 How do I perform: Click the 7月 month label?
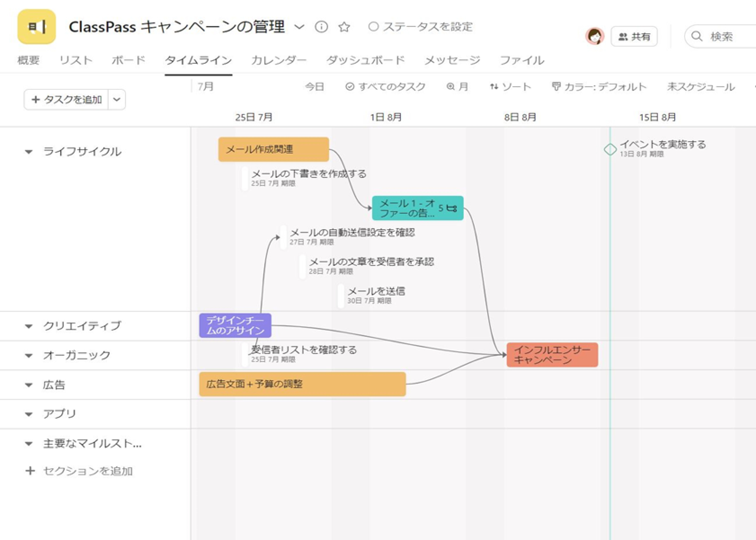click(206, 87)
